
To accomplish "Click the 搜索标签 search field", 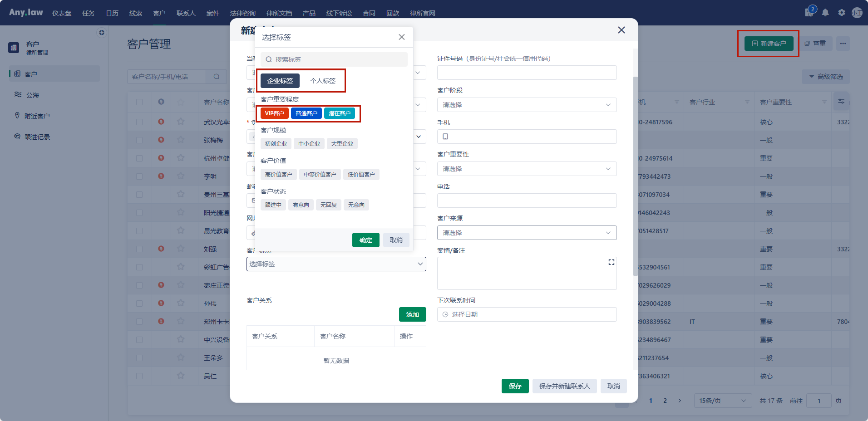I will [334, 59].
